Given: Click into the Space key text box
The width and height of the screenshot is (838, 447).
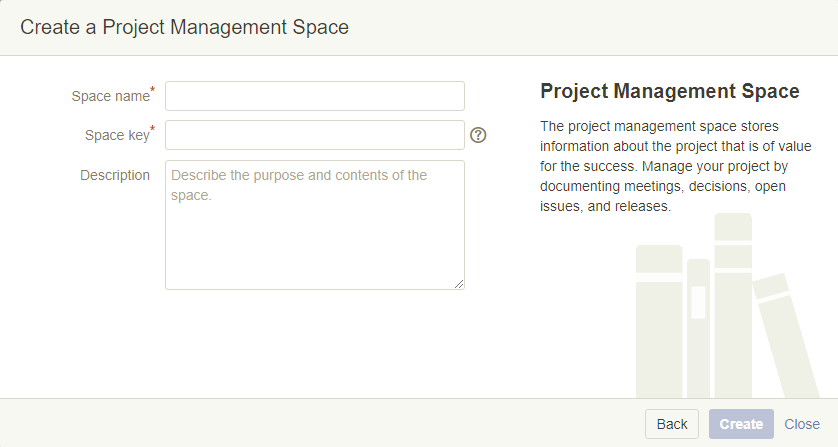Looking at the screenshot, I should click(x=315, y=135).
